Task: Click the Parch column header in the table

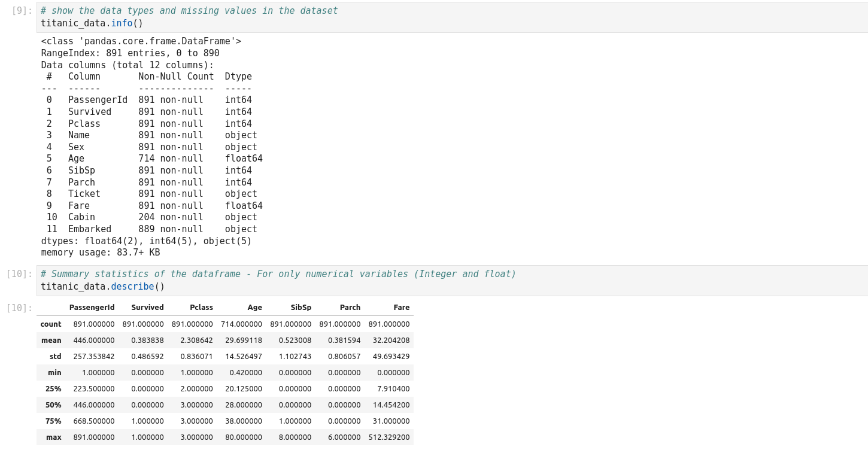Action: 350,308
